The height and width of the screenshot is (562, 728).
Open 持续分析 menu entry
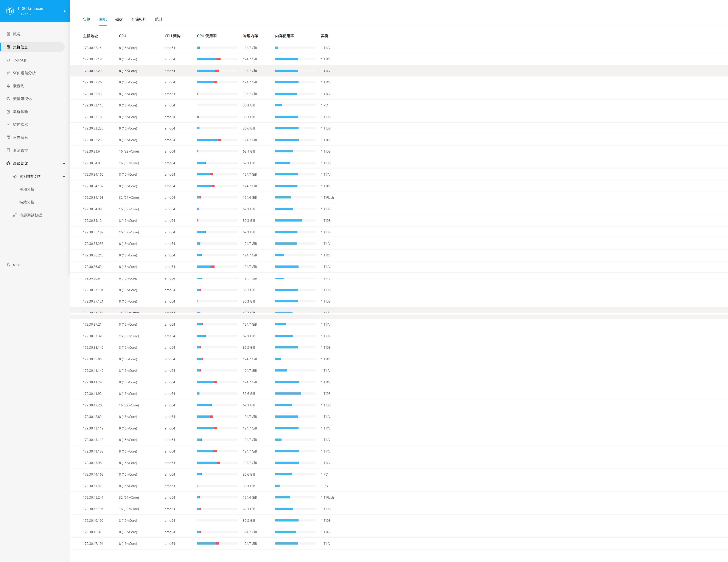tap(27, 202)
